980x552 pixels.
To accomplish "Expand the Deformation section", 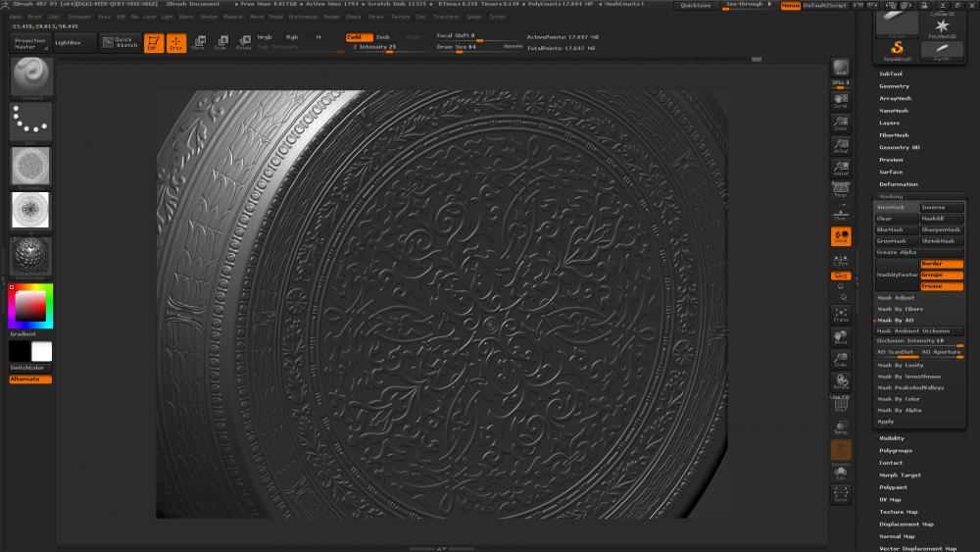I will (899, 184).
